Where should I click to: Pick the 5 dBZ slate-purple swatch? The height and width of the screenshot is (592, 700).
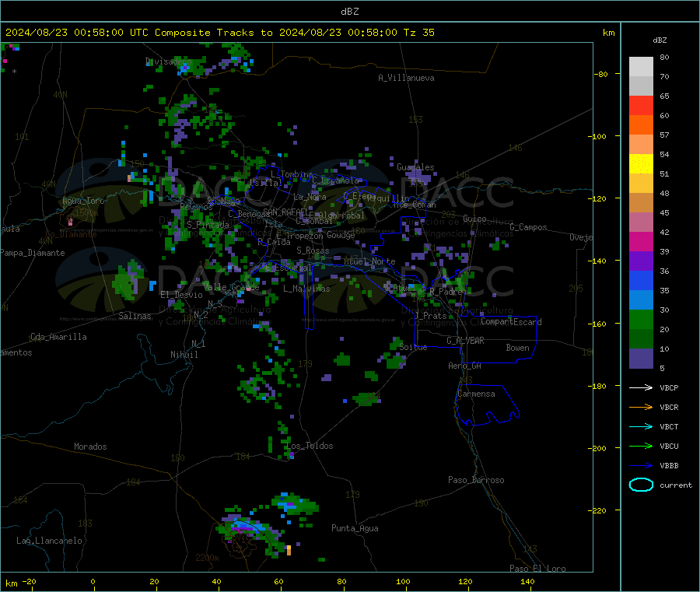641,359
